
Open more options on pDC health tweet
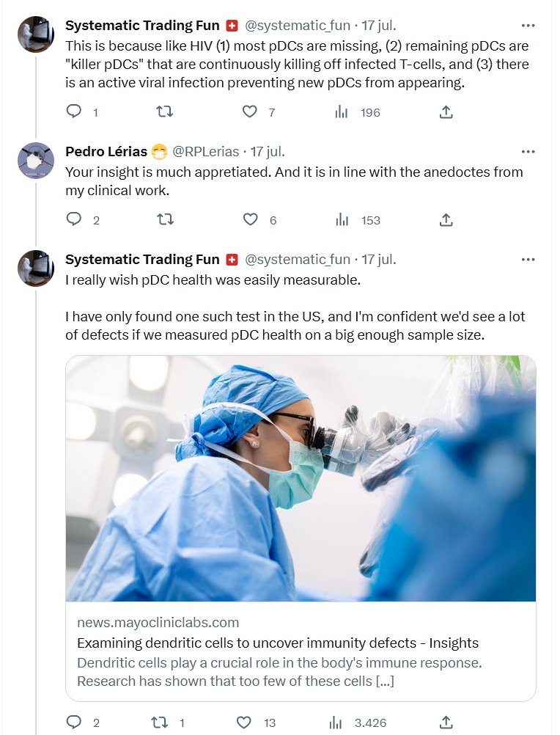coord(528,259)
